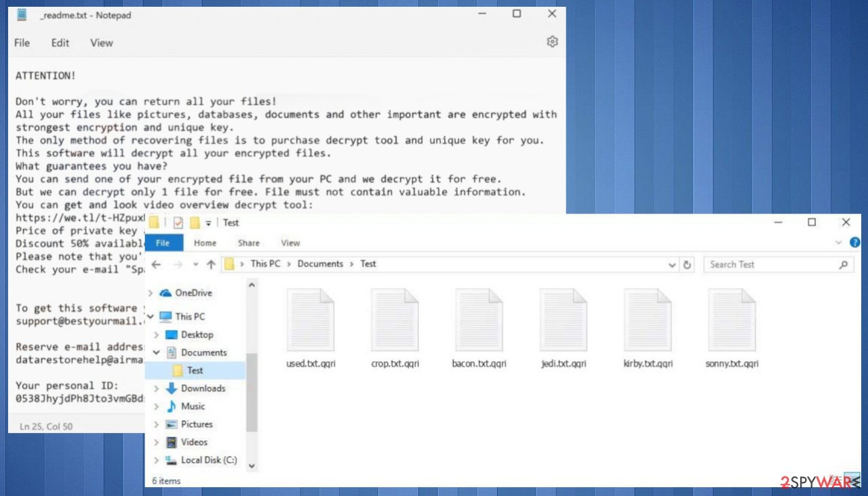868x496 pixels.
Task: Open Notepad settings via the gear icon
Action: click(552, 41)
